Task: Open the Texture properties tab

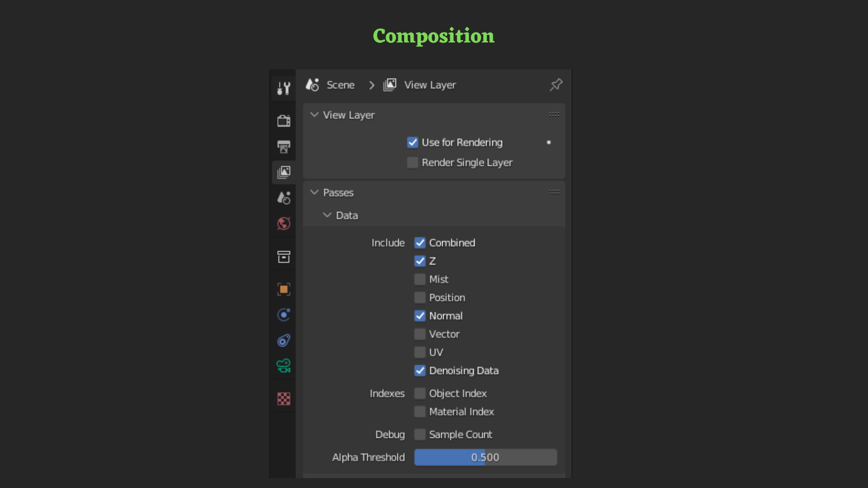Action: (283, 399)
